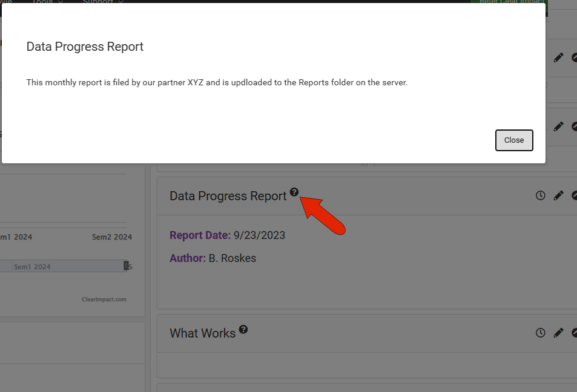
Task: Open help icon next to What Works
Action: click(243, 329)
